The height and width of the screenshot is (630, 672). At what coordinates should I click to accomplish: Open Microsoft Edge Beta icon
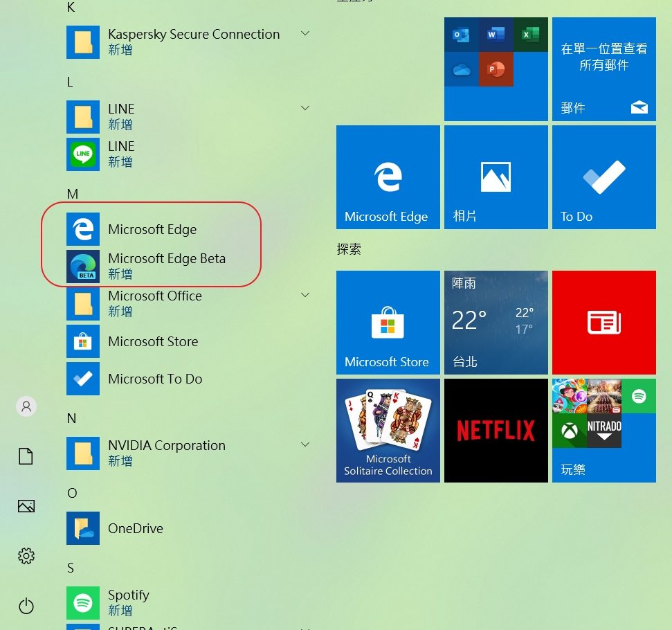click(83, 267)
